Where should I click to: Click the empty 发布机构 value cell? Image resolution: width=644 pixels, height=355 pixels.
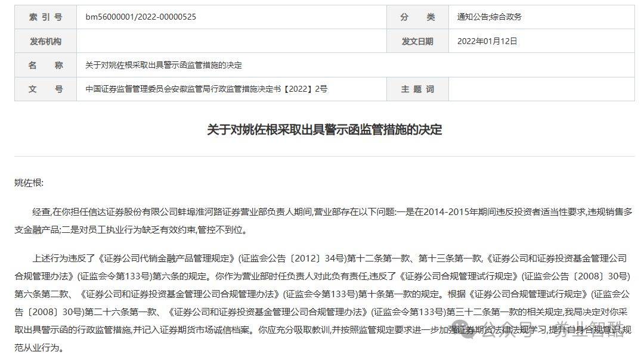[236, 42]
